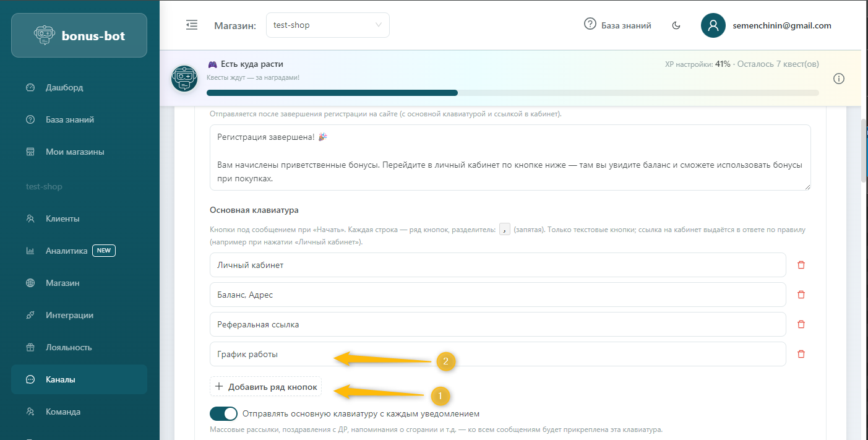Click the page vertical scrollbar

point(864,150)
